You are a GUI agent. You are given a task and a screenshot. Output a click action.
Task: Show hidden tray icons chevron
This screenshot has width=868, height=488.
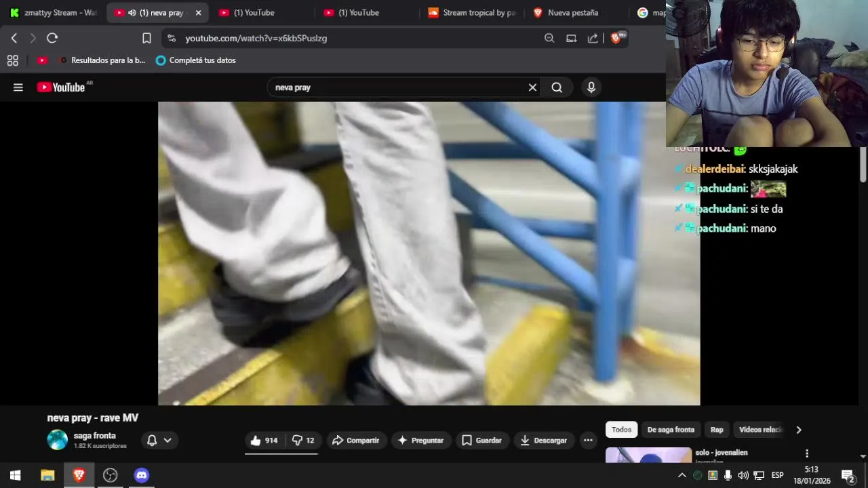click(x=682, y=475)
